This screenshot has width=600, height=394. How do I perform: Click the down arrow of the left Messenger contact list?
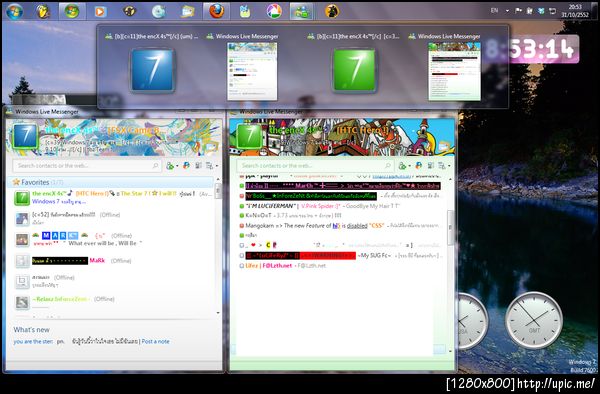coord(218,313)
